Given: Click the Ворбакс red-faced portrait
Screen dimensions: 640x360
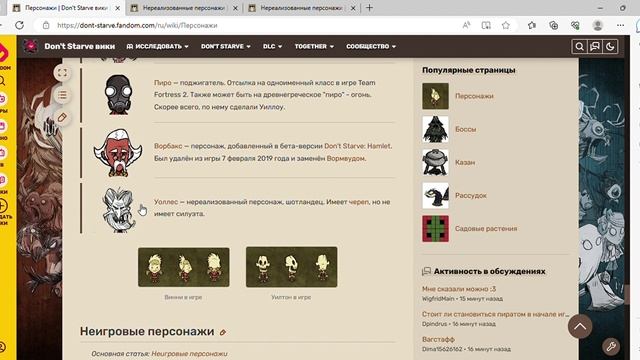Looking at the screenshot, I should click(118, 153).
